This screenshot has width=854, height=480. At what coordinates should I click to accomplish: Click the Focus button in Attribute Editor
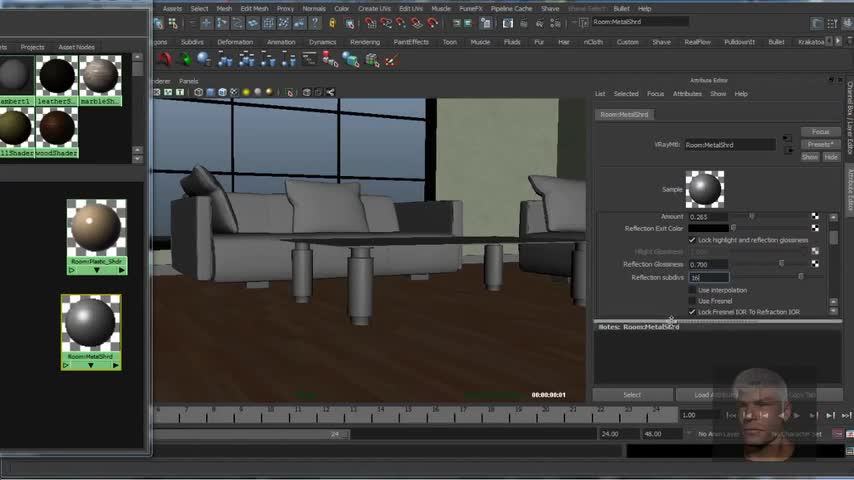(x=820, y=132)
